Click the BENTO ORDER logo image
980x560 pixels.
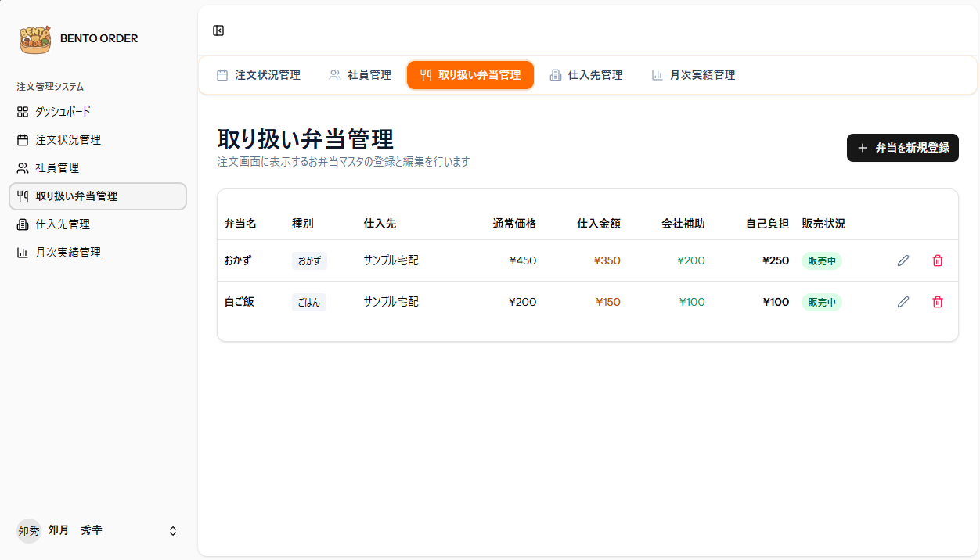pos(35,38)
